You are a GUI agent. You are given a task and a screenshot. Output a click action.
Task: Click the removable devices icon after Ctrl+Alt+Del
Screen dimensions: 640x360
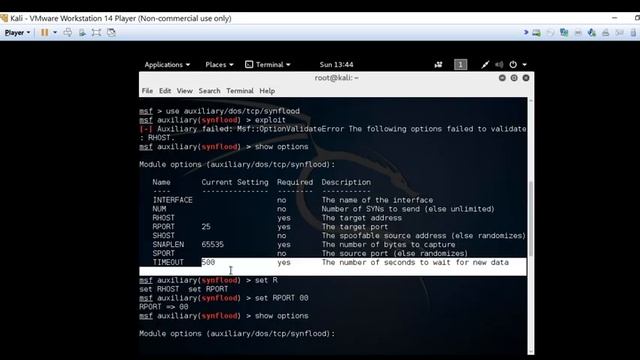[x=82, y=33]
